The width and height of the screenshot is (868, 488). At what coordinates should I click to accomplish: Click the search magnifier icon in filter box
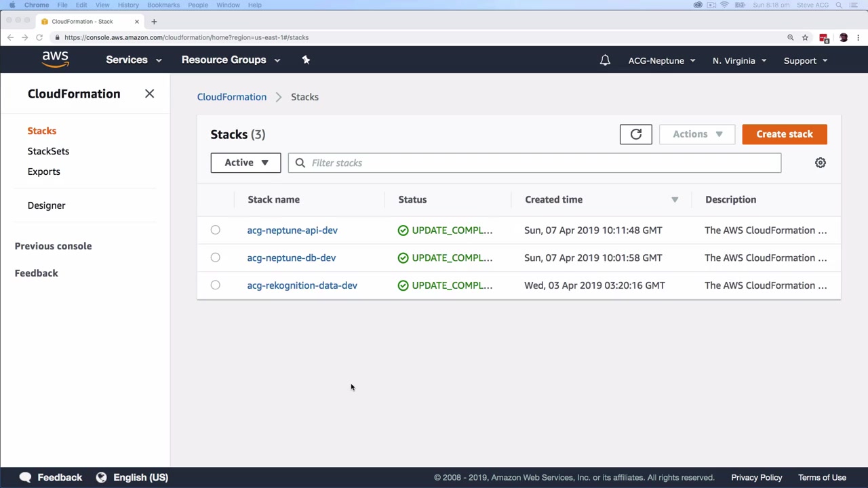pyautogui.click(x=300, y=163)
